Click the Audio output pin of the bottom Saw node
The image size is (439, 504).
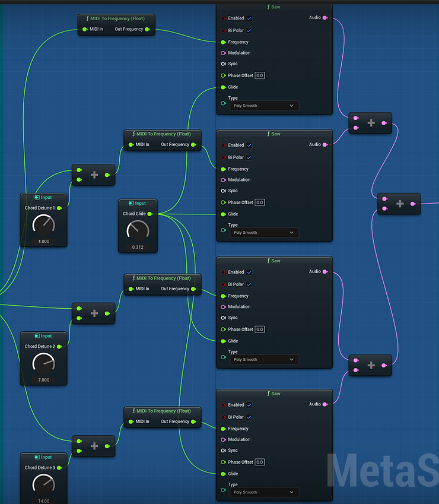coord(325,404)
